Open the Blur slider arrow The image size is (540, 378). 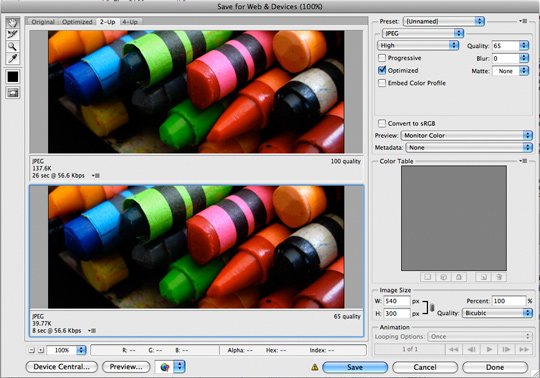[524, 58]
